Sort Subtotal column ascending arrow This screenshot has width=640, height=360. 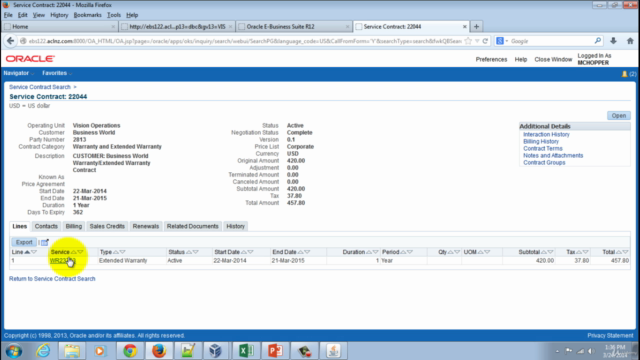(544, 252)
